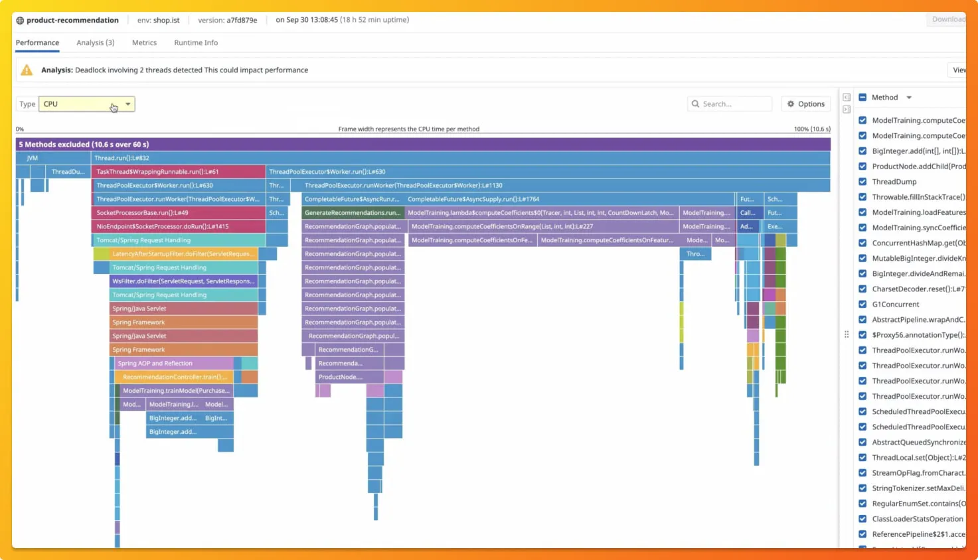Screen dimensions: 978x560
Task: Select the Spring AOP and Reflection frame
Action: [174, 363]
